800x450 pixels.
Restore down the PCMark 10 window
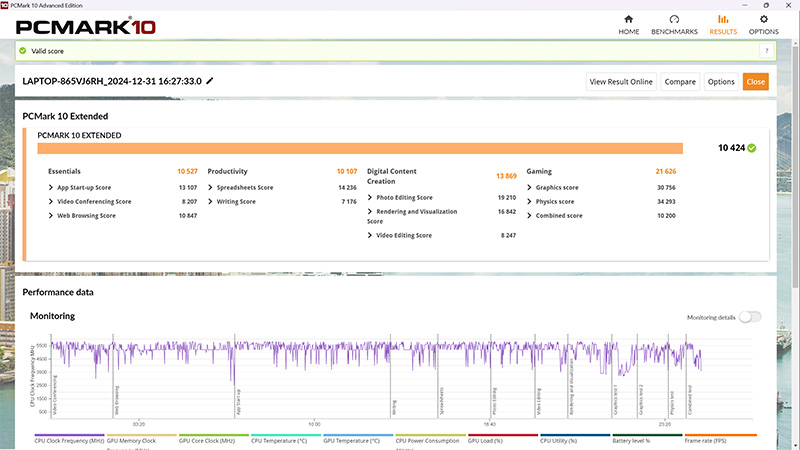[766, 5]
